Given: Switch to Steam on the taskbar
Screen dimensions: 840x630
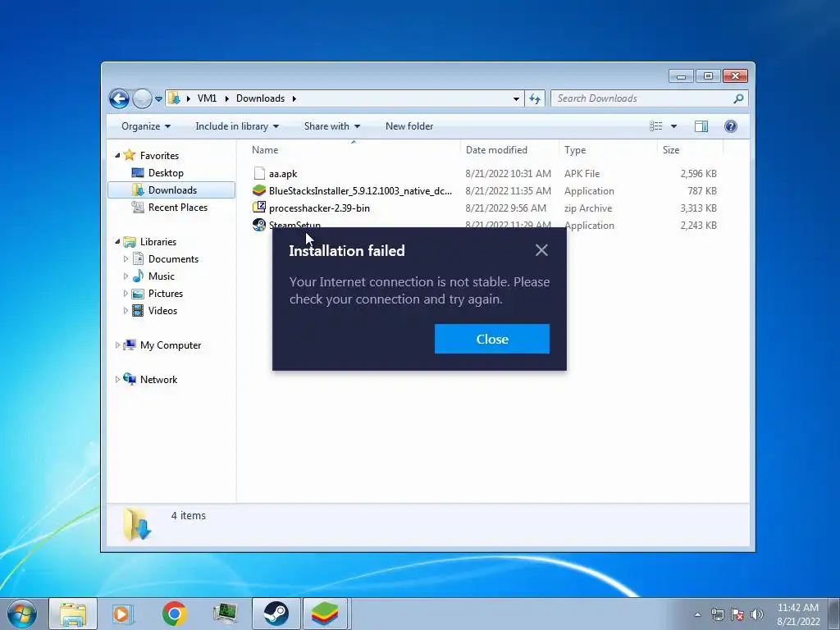Looking at the screenshot, I should tap(276, 614).
